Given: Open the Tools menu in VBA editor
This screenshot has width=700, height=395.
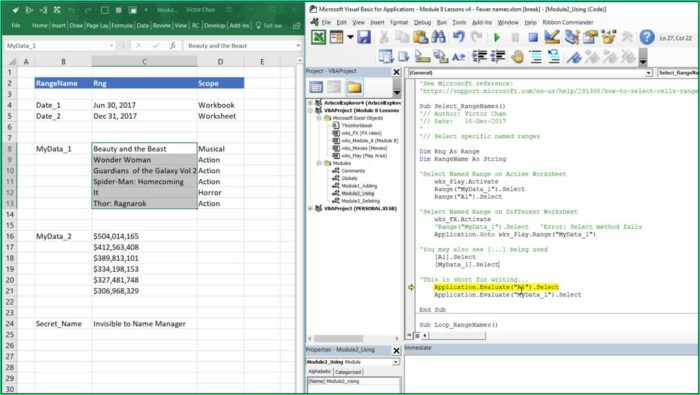Looking at the screenshot, I should (x=459, y=22).
